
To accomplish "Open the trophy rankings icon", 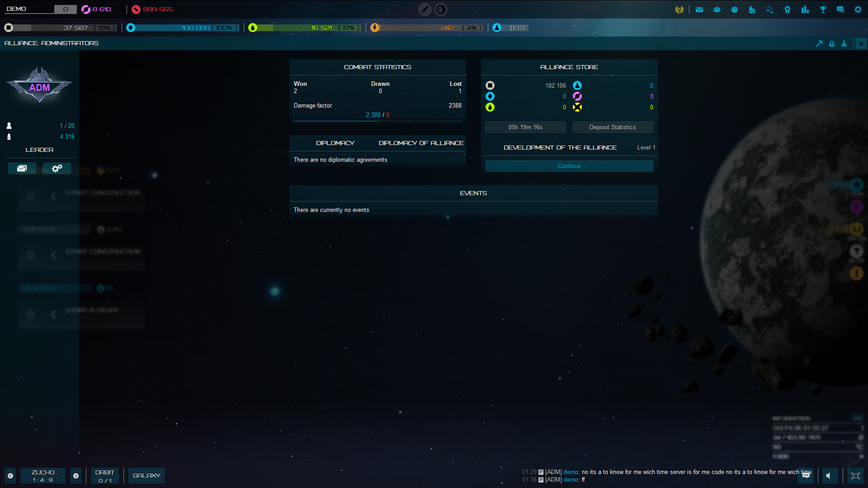I will tap(823, 9).
